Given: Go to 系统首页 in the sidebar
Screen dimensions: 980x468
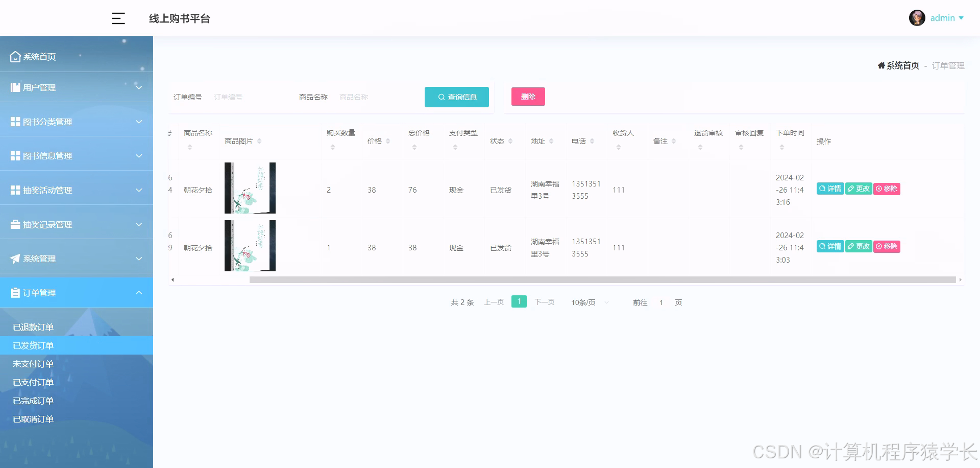Looking at the screenshot, I should 77,56.
